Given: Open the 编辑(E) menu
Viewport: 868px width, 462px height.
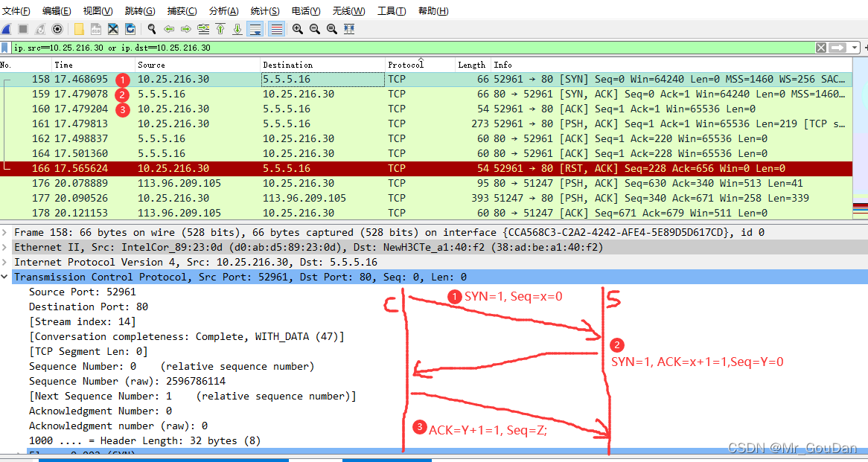Looking at the screenshot, I should point(57,11).
